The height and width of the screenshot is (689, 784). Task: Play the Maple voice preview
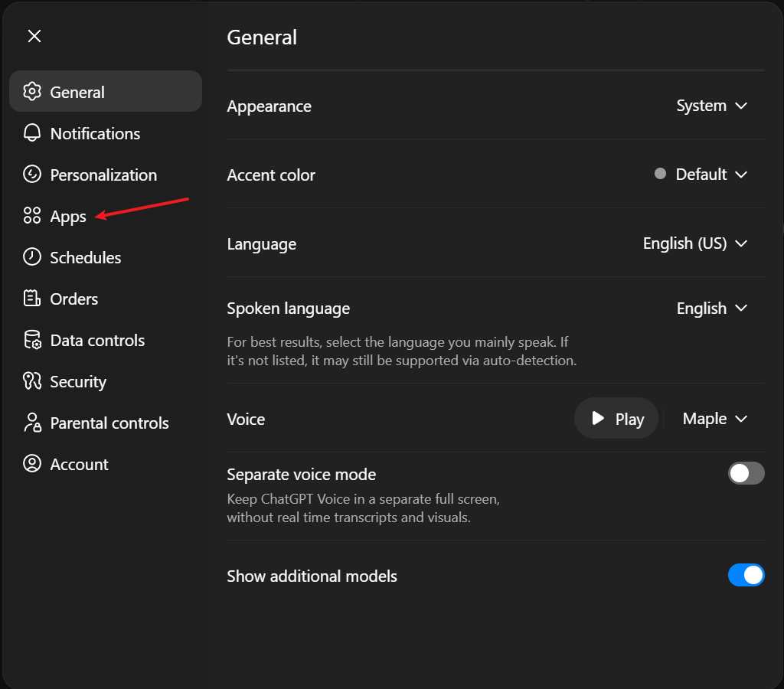(x=616, y=418)
